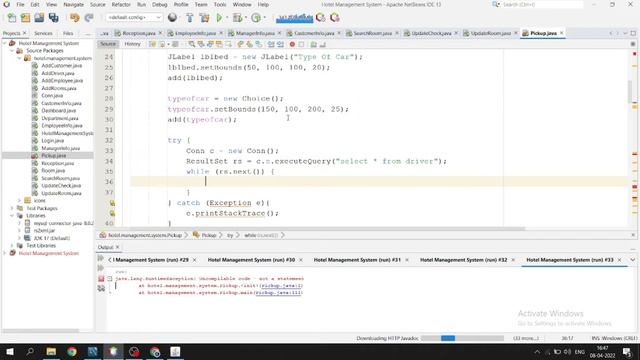Collapse the hotel.management.system package node
Image resolution: width=640 pixels, height=360 pixels.
tap(20, 58)
